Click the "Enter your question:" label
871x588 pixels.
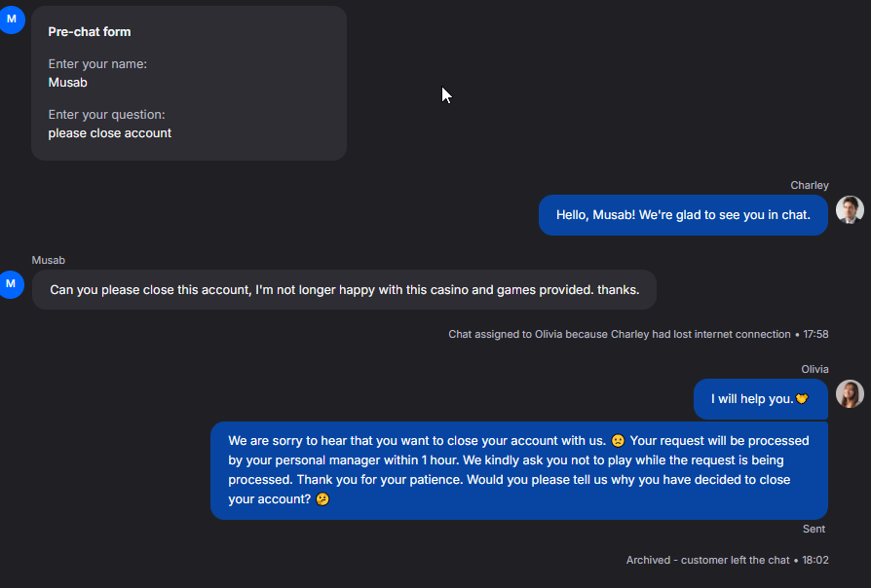pyautogui.click(x=106, y=115)
